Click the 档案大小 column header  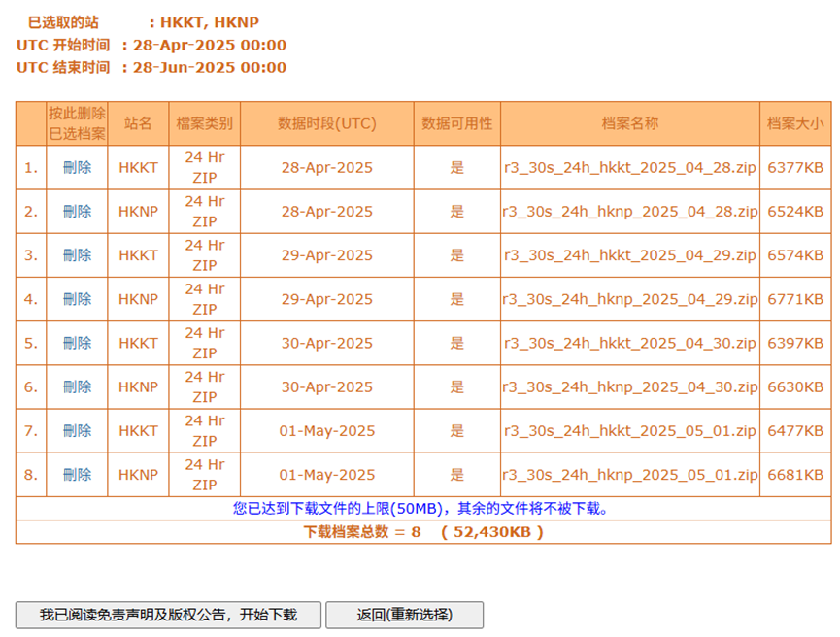coord(795,123)
